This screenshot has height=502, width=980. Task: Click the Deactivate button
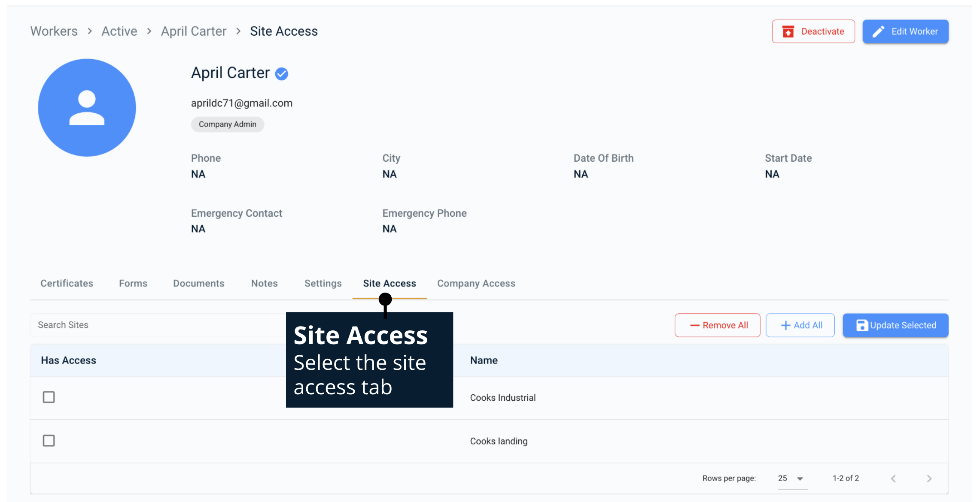(813, 32)
